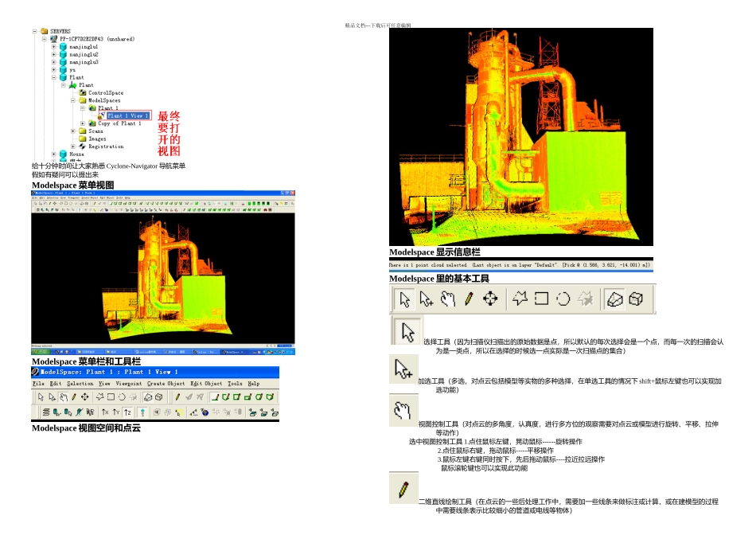Expand the nanjinglu3 database
Viewport: 756px width, 535px height.
(x=53, y=62)
